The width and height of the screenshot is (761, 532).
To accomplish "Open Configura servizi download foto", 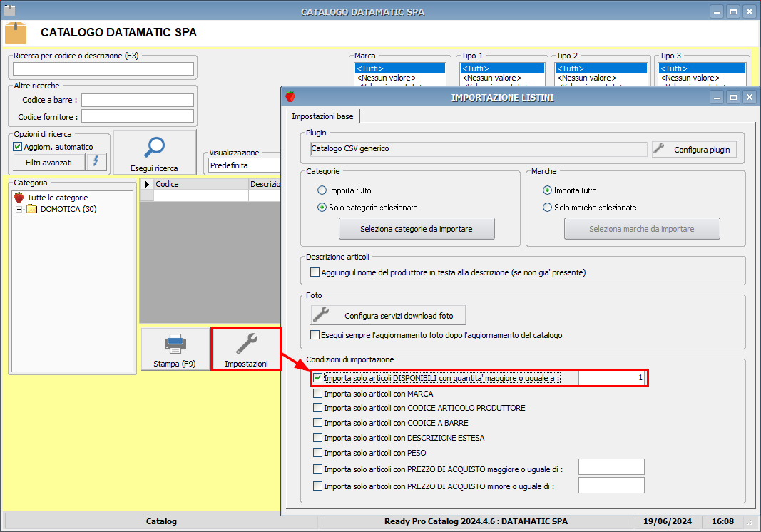I will pyautogui.click(x=388, y=315).
